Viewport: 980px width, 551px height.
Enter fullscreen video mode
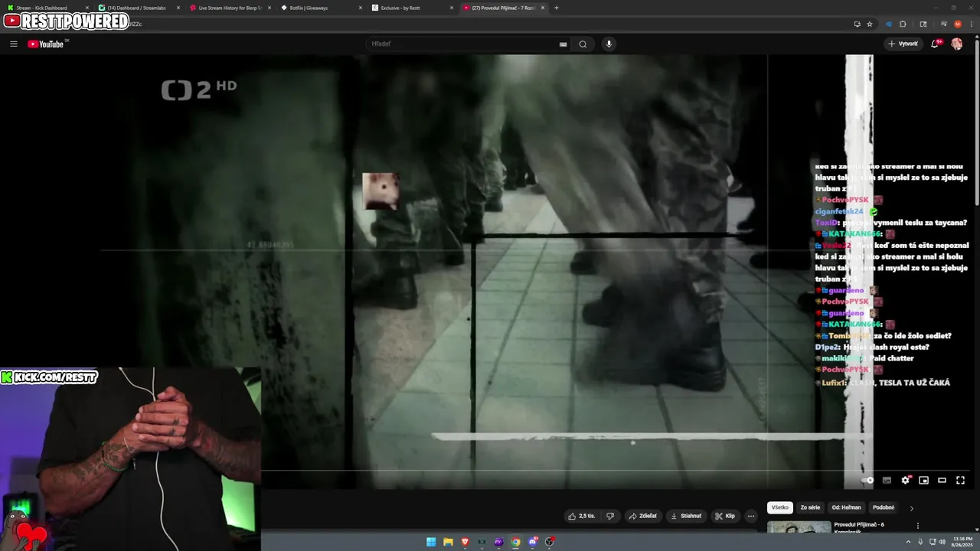961,480
